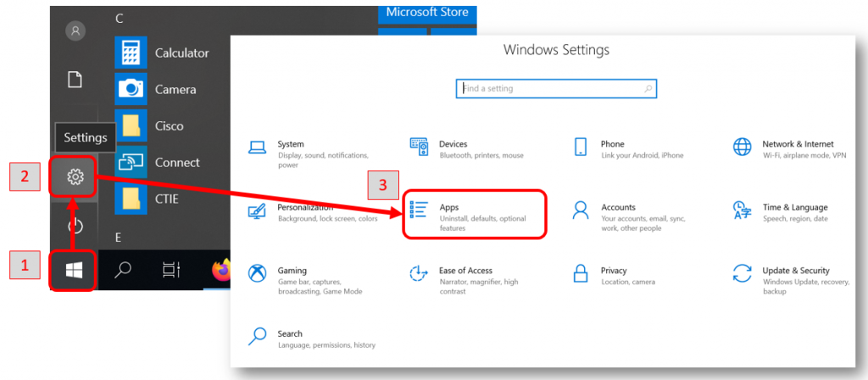This screenshot has height=380, width=868.
Task: Click 'Language, permissions, history' description
Action: 326,345
